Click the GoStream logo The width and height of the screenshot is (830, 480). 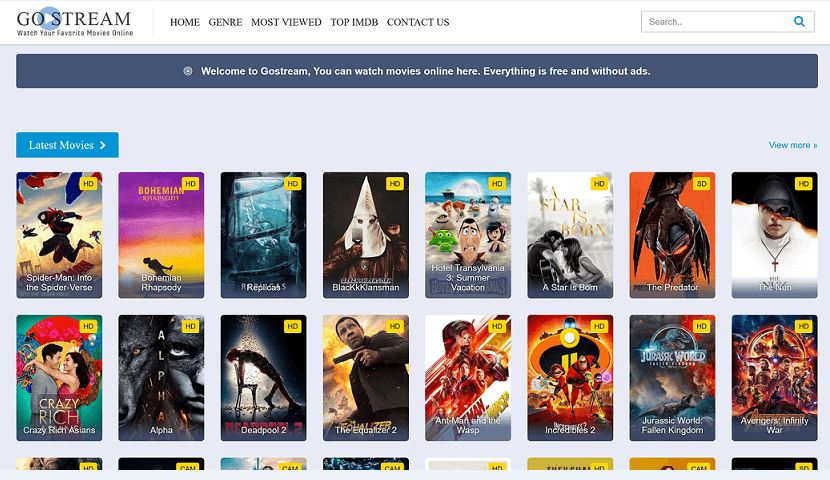pos(74,22)
